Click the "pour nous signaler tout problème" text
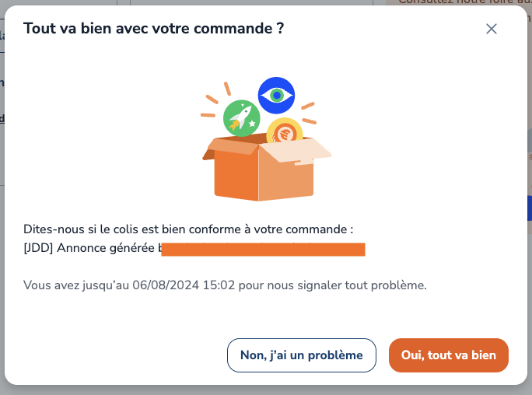The width and height of the screenshot is (532, 395). (x=333, y=285)
